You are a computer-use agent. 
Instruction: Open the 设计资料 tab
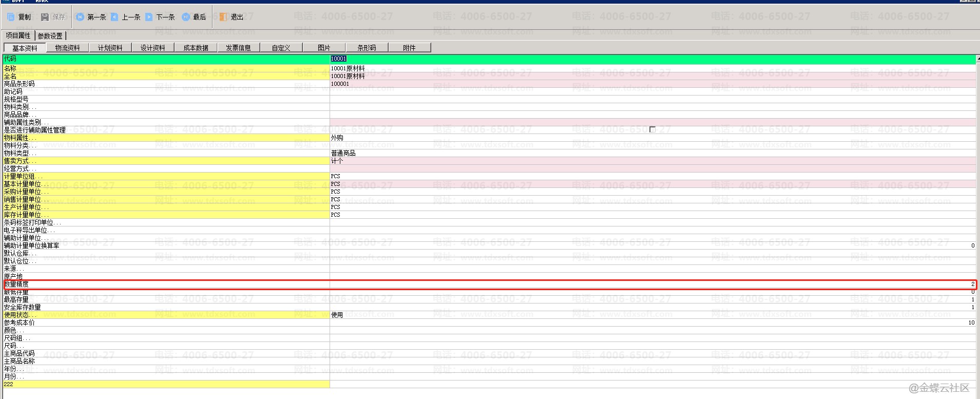click(x=153, y=48)
